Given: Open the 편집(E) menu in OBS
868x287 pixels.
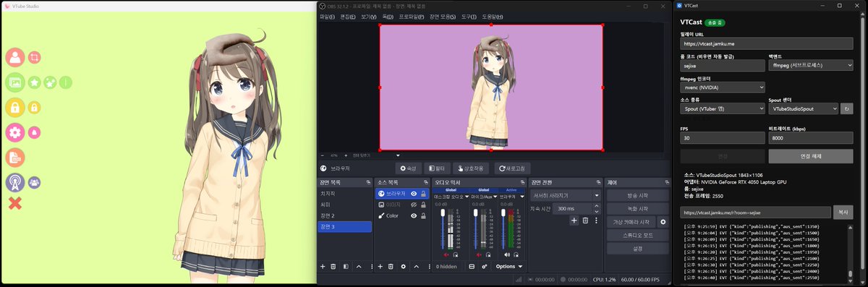Looking at the screenshot, I should tap(347, 17).
